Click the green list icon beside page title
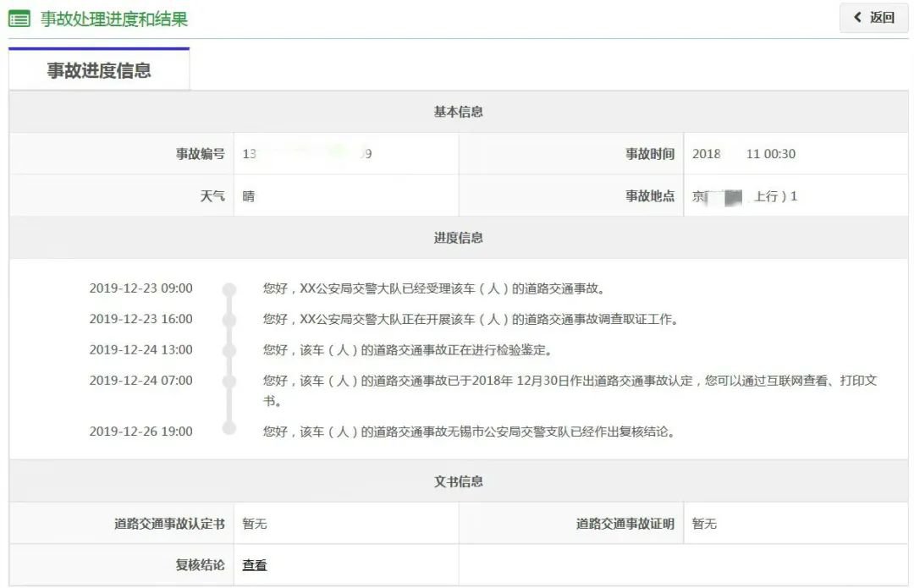The width and height of the screenshot is (914, 588). [x=19, y=19]
